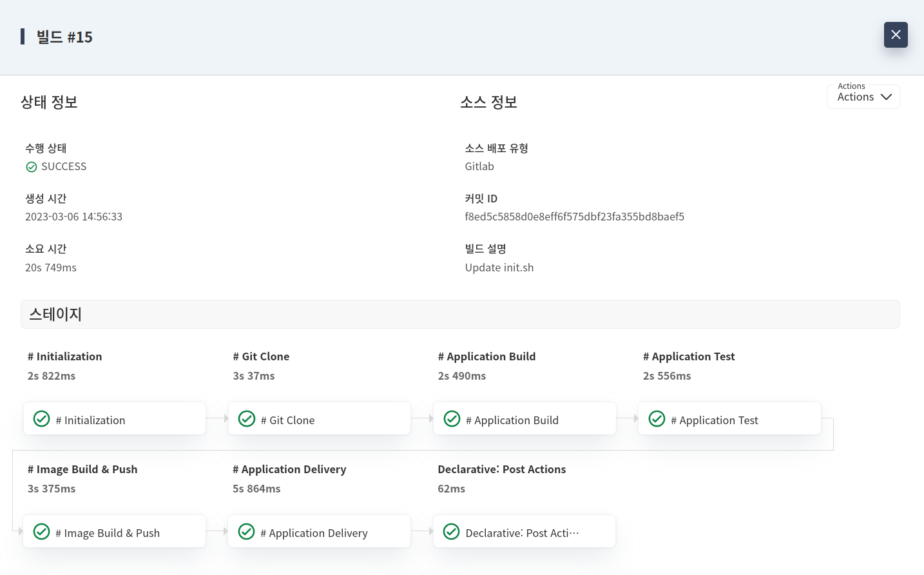Open the # Application Delivery stage card
Viewport: 924px width, 575px height.
[320, 532]
